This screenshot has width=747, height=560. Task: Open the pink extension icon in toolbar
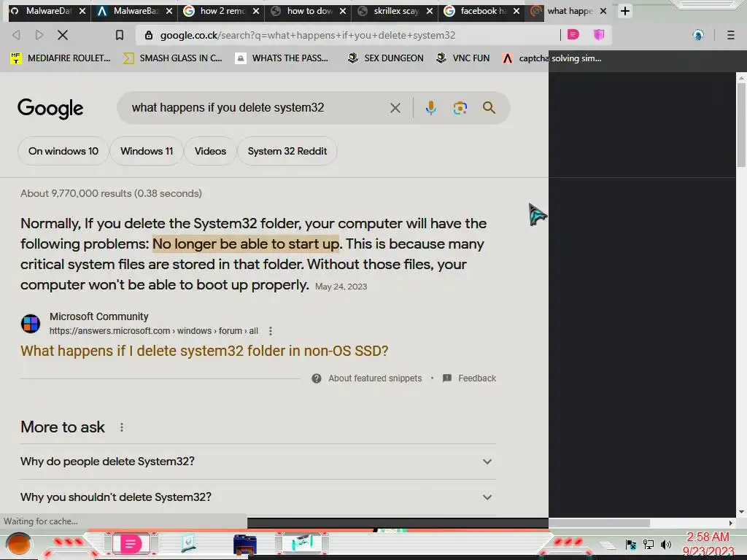click(573, 35)
